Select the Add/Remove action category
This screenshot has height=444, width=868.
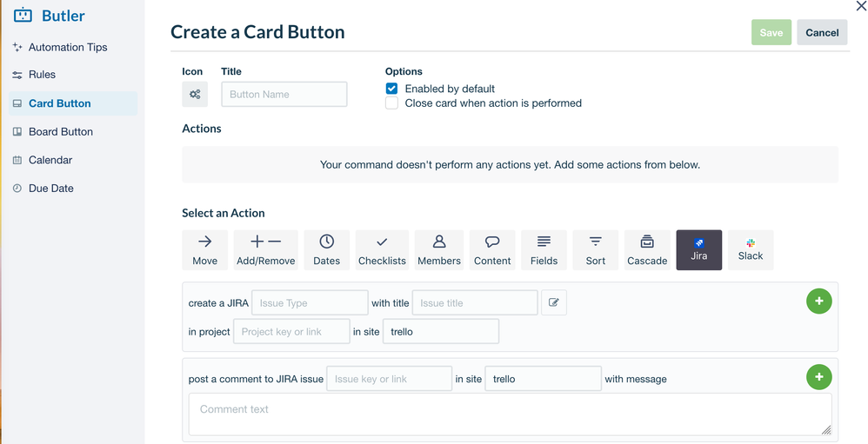point(266,250)
